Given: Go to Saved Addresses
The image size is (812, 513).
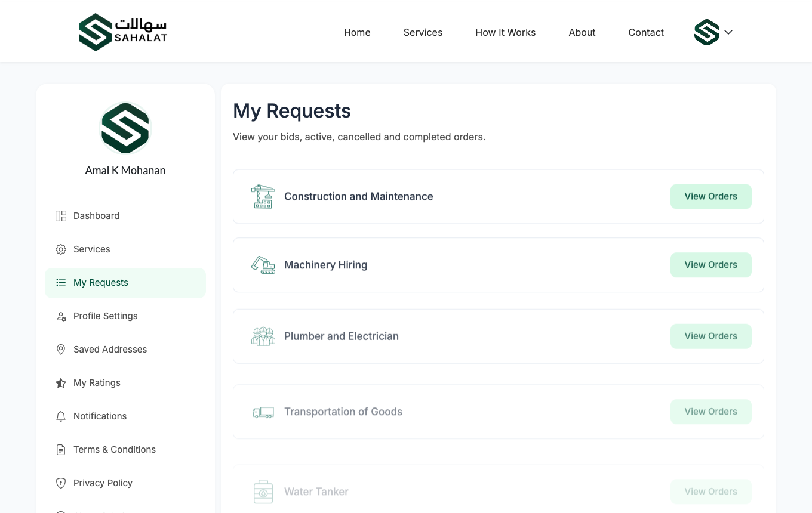Looking at the screenshot, I should [125, 350].
